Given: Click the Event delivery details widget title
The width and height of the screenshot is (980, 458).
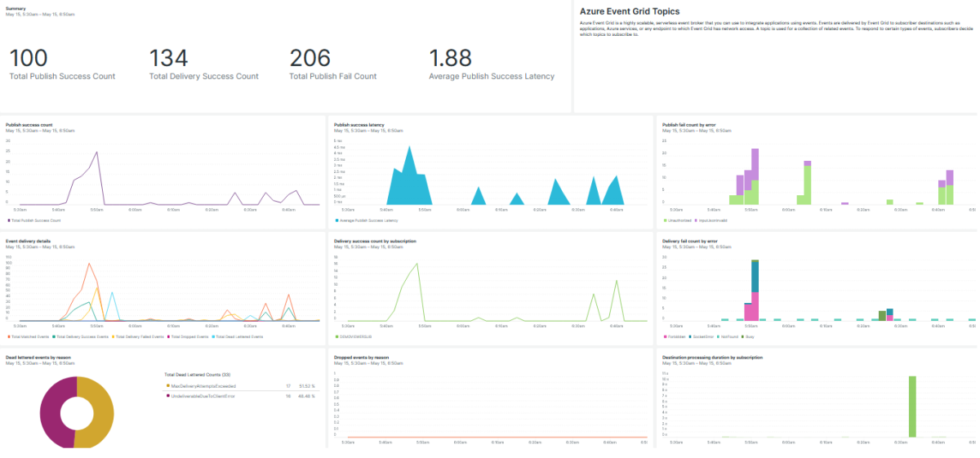Looking at the screenshot, I should 29,241.
